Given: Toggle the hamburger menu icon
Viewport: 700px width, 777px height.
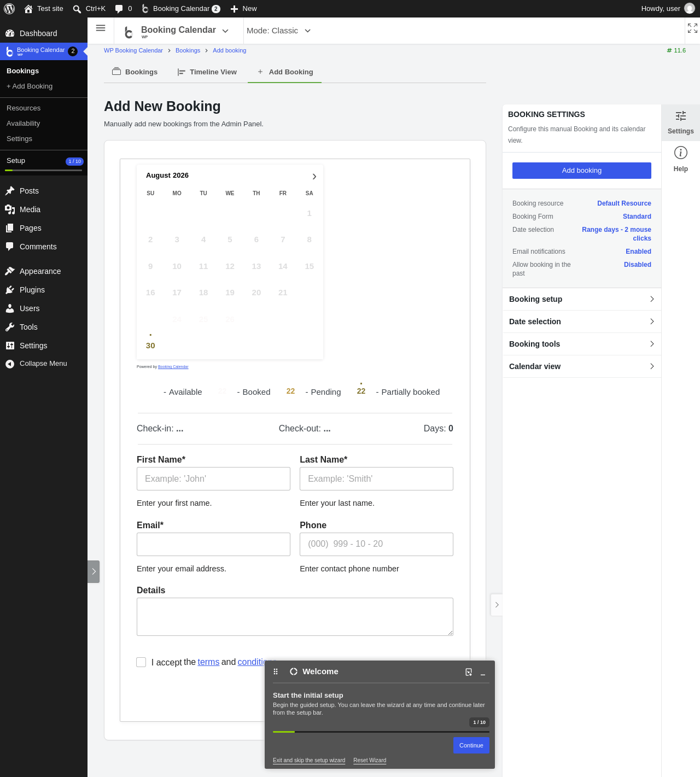Looking at the screenshot, I should [x=101, y=28].
